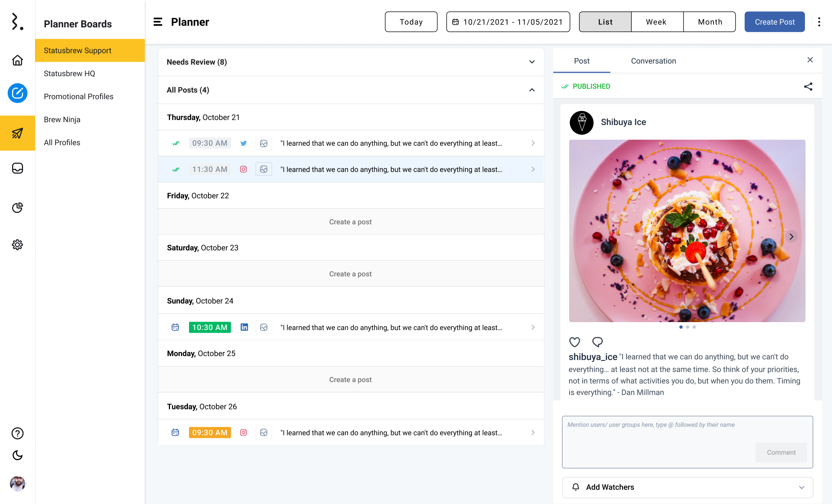Switch to the Conversation tab
Screen dimensions: 832x504
pyautogui.click(x=653, y=61)
